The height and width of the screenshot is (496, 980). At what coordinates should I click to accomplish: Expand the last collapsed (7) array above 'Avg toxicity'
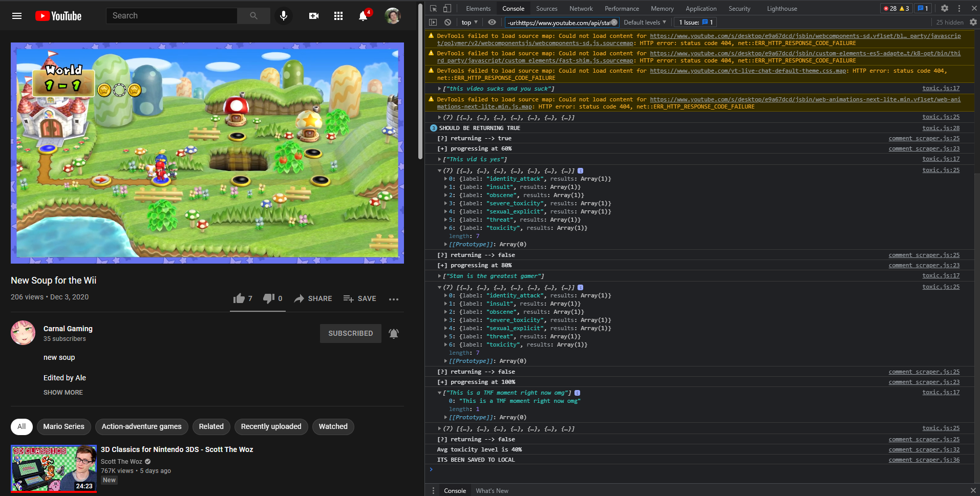439,429
